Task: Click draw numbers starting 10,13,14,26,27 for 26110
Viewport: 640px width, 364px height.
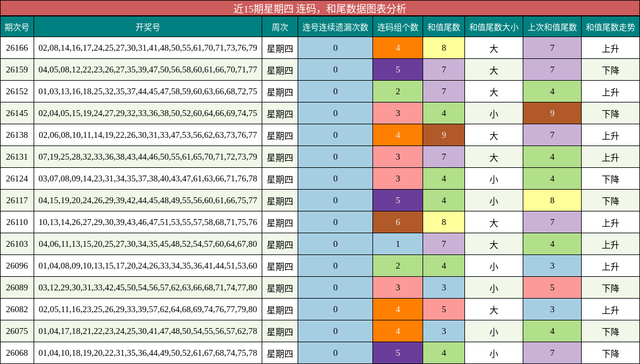Action: [x=148, y=223]
